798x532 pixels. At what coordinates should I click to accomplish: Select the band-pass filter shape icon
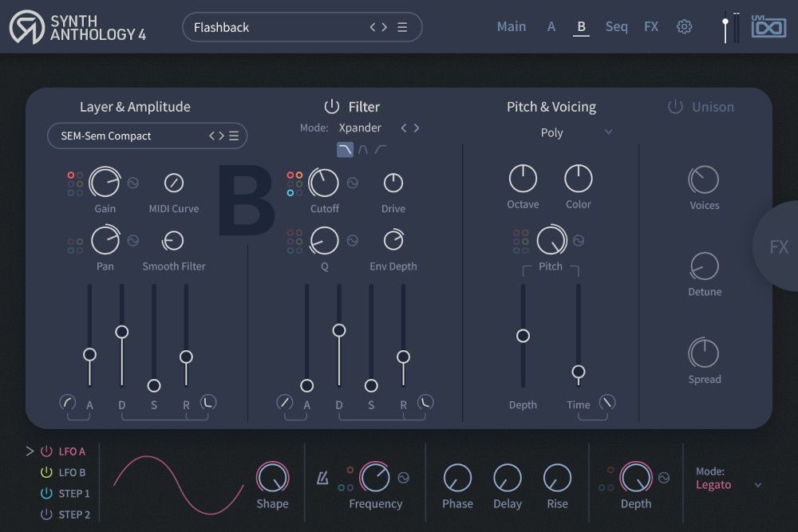coord(364,149)
